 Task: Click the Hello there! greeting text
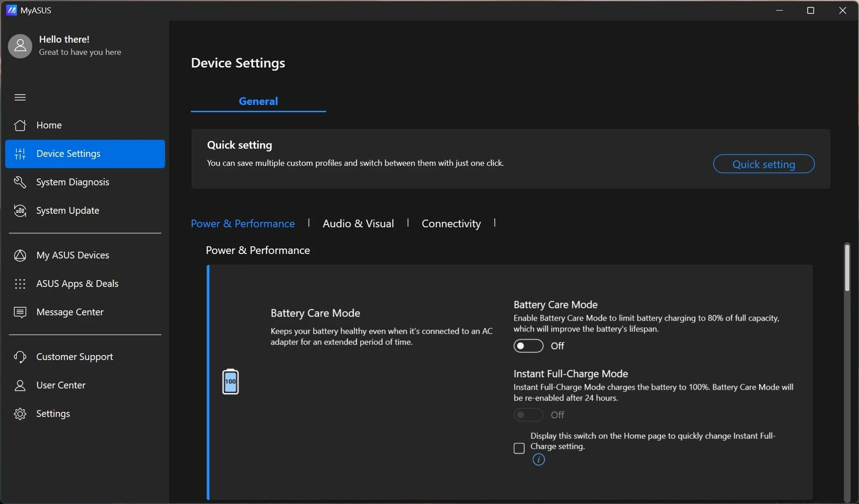(64, 39)
